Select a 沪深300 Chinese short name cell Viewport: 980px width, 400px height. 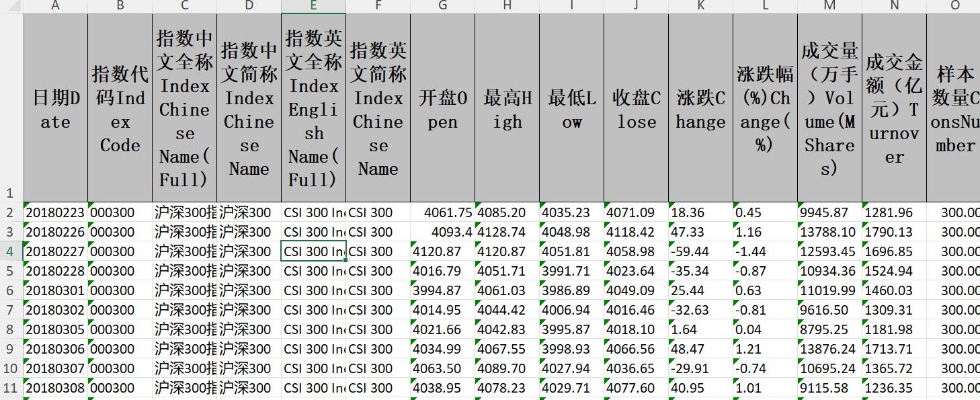point(249,212)
